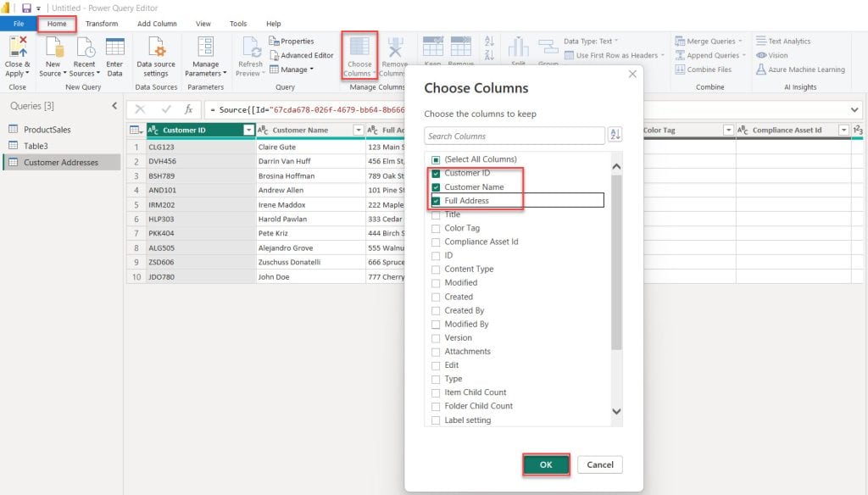This screenshot has height=495, width=868.
Task: Check the Attachments column
Action: [x=436, y=352]
